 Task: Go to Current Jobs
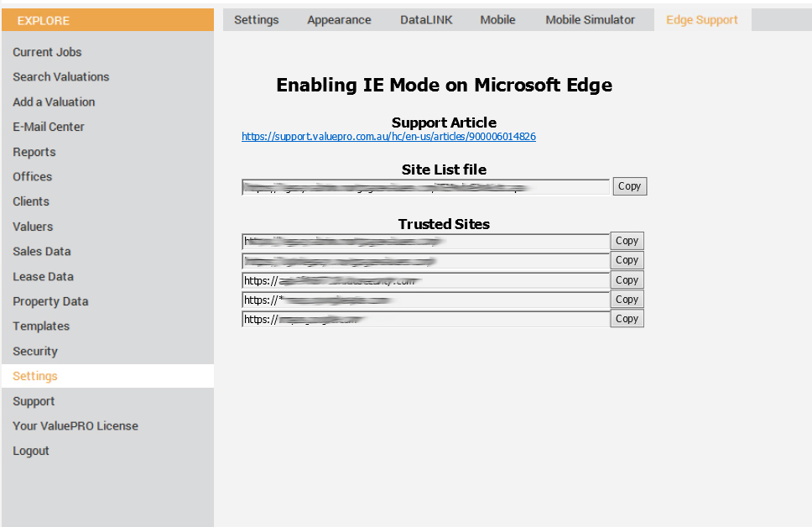(x=47, y=52)
